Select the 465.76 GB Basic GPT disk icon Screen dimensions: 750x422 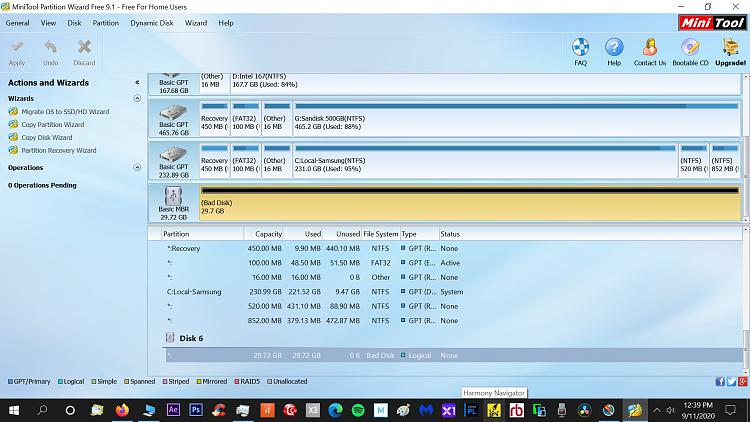pos(174,120)
